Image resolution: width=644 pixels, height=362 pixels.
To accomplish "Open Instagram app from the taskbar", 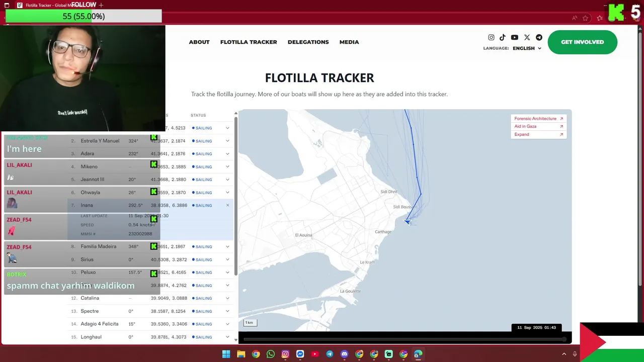I will click(x=285, y=354).
